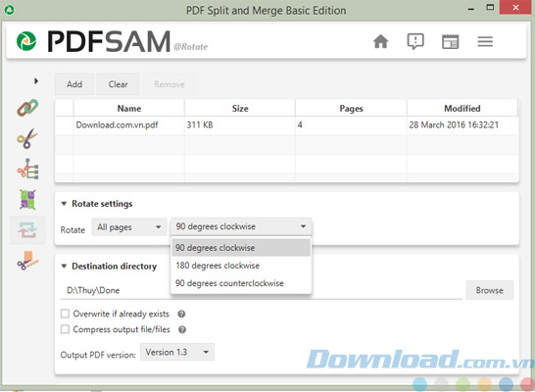The height and width of the screenshot is (392, 535).
Task: Click the Clear button
Action: (x=118, y=84)
